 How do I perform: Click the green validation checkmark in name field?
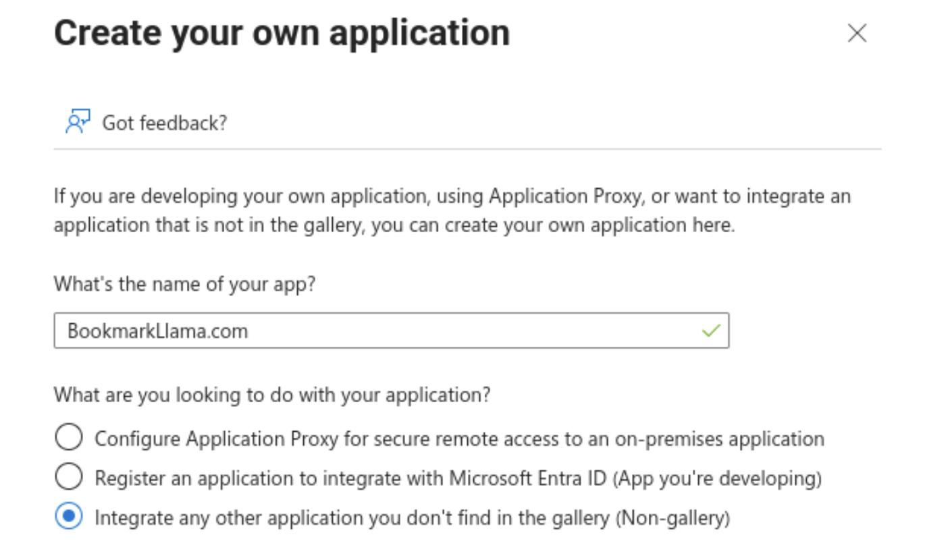710,330
